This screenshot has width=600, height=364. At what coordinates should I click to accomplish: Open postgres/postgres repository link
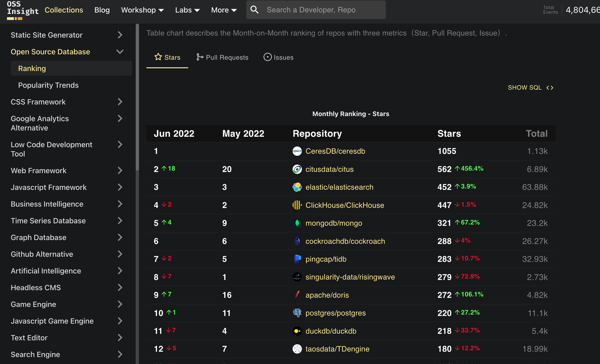[x=335, y=313]
